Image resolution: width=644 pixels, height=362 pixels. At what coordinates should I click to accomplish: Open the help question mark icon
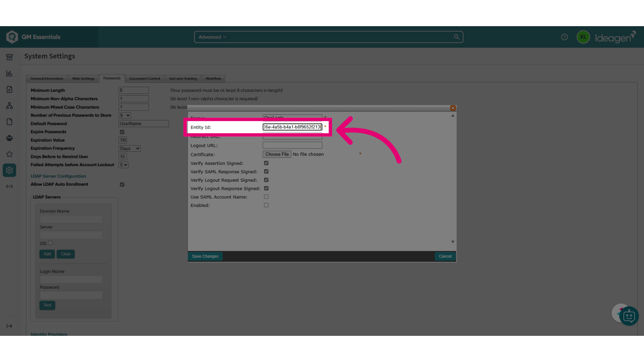tap(565, 37)
